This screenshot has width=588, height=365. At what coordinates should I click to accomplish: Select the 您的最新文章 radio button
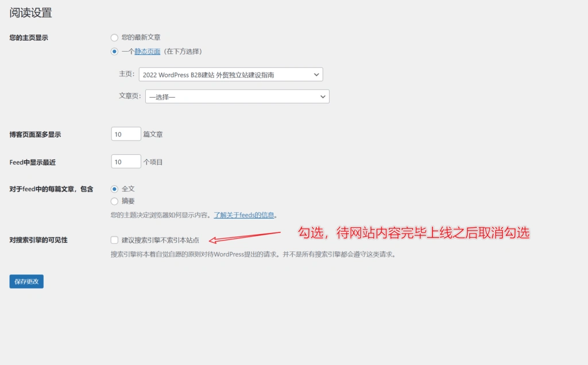pos(115,37)
